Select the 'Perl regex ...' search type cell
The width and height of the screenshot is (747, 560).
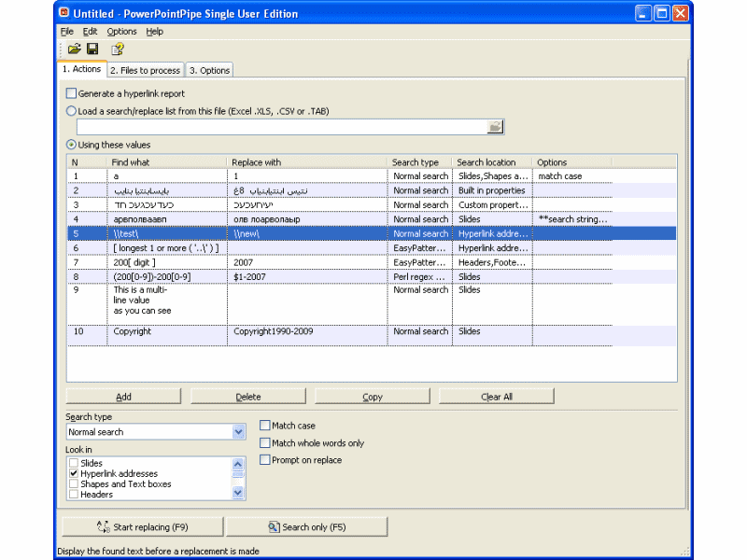tap(420, 276)
